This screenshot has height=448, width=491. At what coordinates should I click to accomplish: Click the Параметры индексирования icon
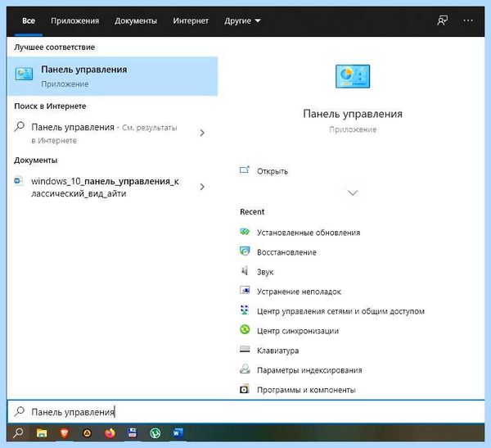245,369
